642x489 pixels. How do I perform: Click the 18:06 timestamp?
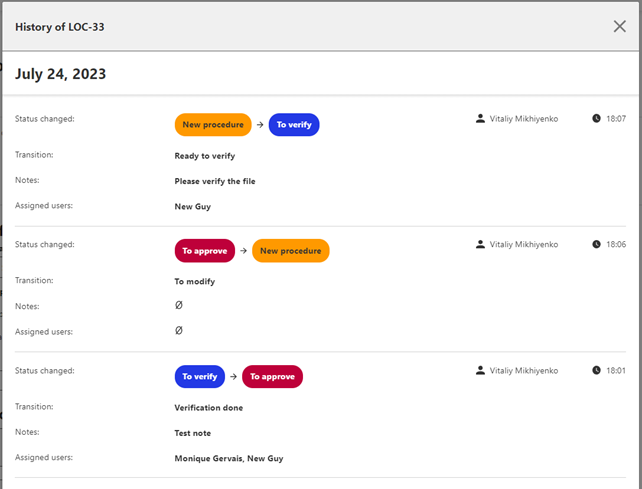click(616, 244)
